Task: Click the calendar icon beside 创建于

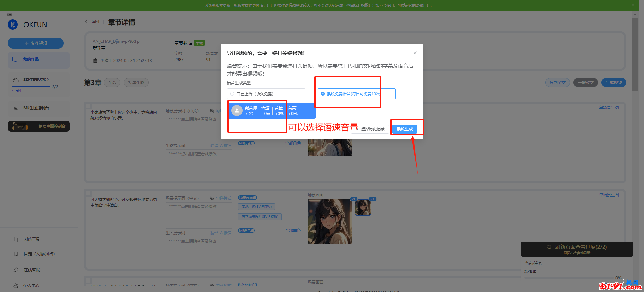Action: click(x=95, y=61)
